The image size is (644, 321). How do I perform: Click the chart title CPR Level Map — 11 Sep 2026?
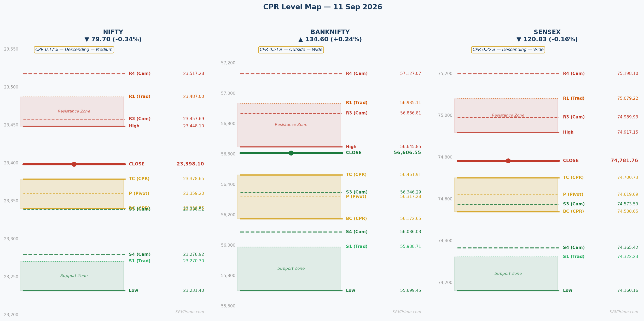coord(323,7)
